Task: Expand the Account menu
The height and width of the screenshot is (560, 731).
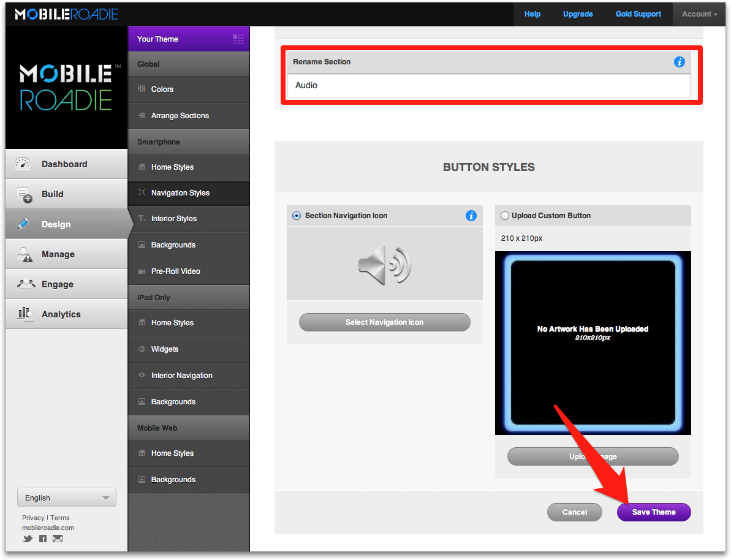Action: click(699, 14)
